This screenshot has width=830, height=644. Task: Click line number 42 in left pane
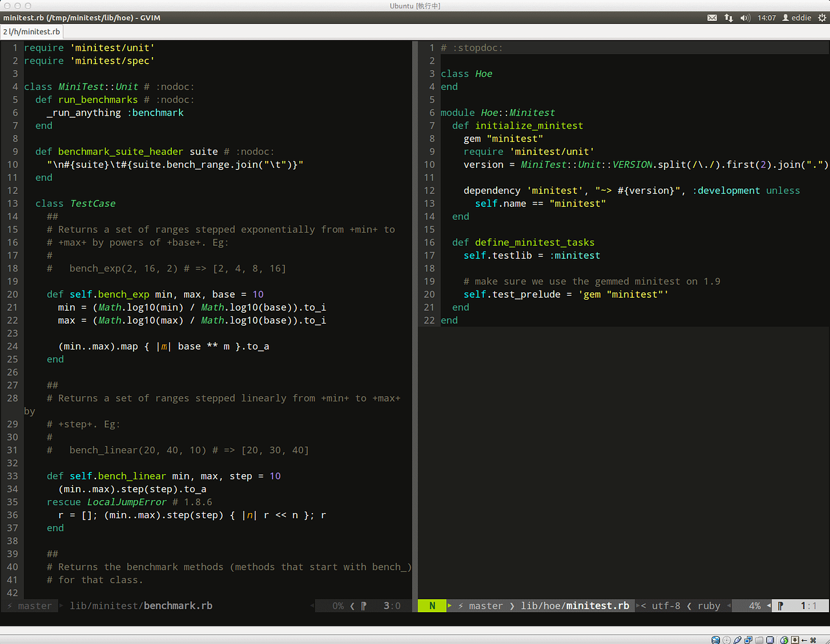pyautogui.click(x=12, y=593)
